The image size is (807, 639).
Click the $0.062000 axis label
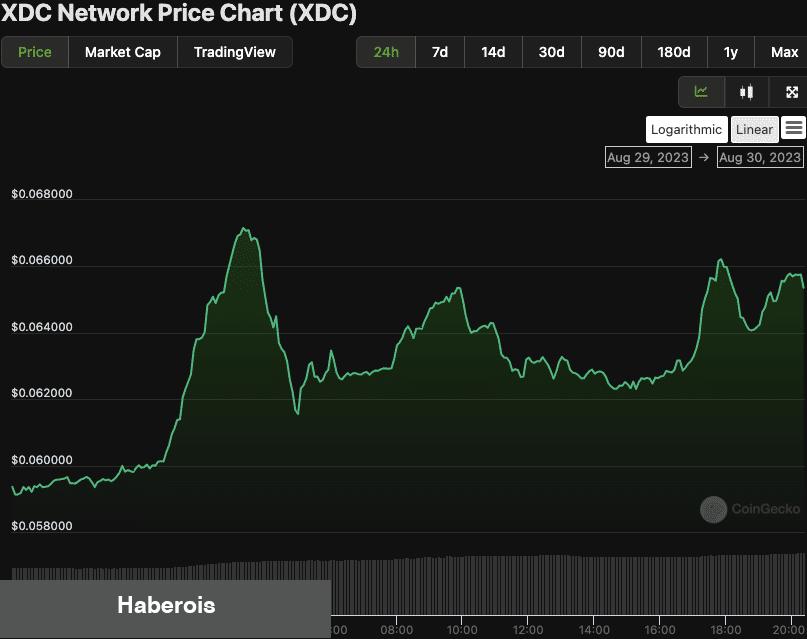point(42,393)
